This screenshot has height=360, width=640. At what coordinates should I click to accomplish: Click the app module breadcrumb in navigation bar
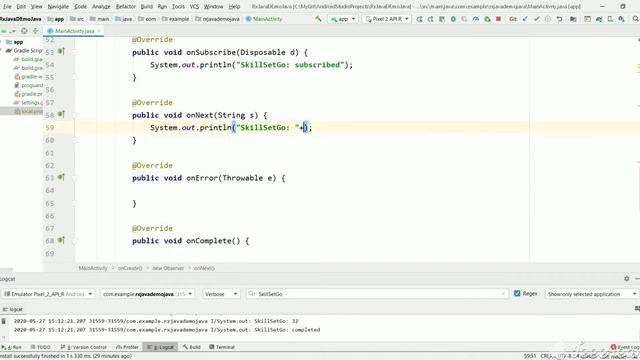click(x=56, y=19)
